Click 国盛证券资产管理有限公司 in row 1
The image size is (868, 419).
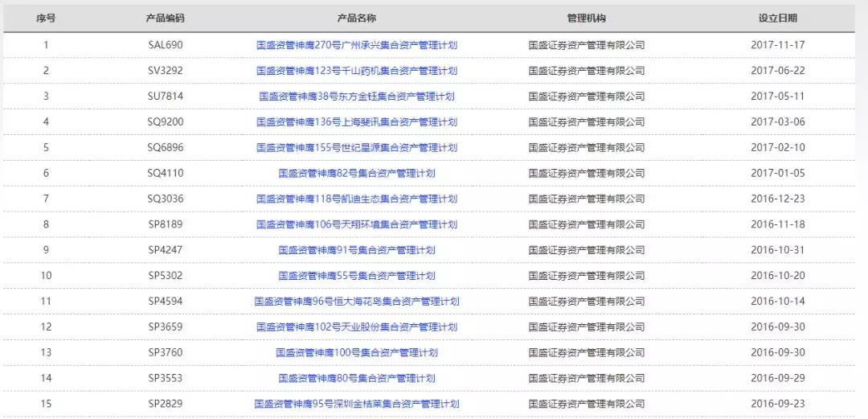point(586,45)
